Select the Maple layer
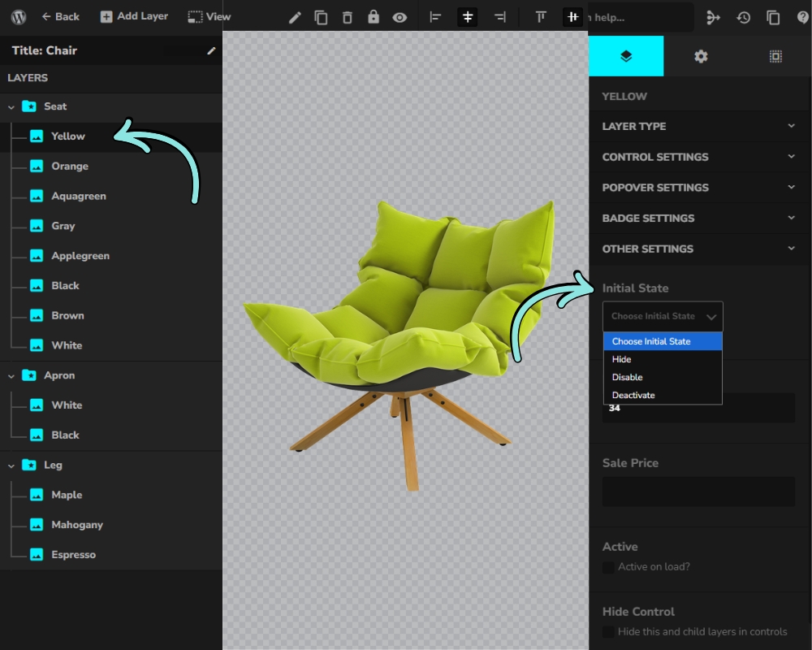The width and height of the screenshot is (812, 650). pos(110,495)
